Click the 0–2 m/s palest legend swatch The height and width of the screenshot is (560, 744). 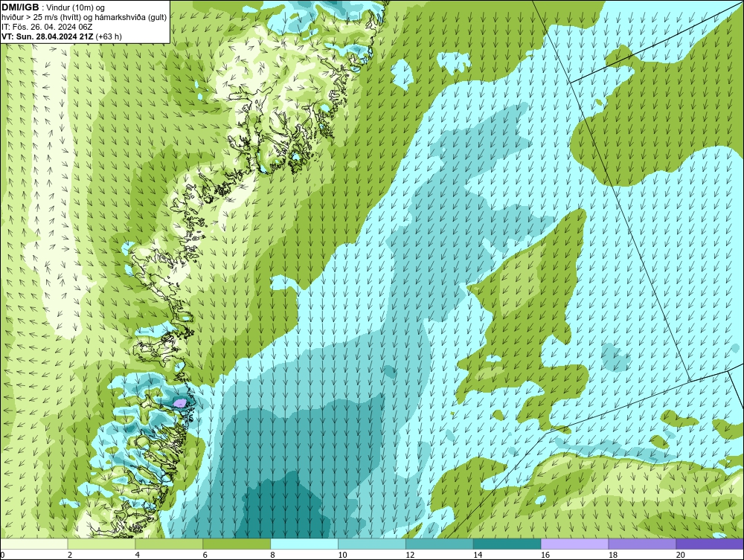click(33, 544)
